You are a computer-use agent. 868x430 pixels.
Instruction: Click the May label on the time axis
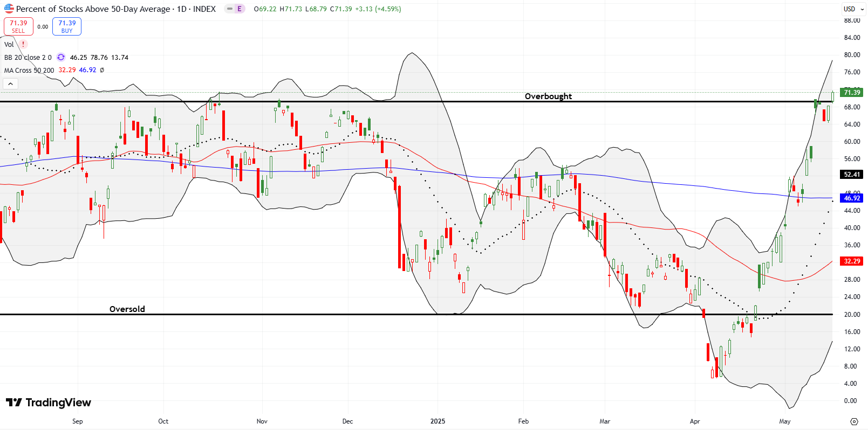(x=785, y=421)
